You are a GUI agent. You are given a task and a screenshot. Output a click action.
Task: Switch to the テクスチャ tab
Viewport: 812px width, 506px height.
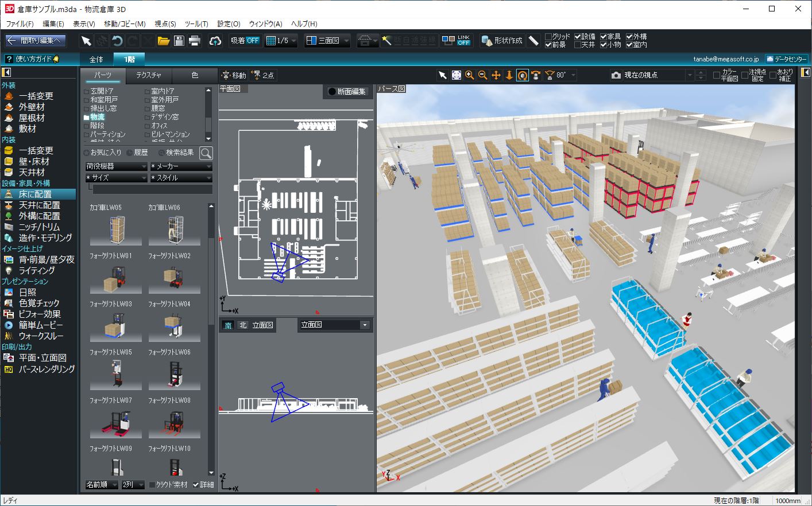(148, 75)
